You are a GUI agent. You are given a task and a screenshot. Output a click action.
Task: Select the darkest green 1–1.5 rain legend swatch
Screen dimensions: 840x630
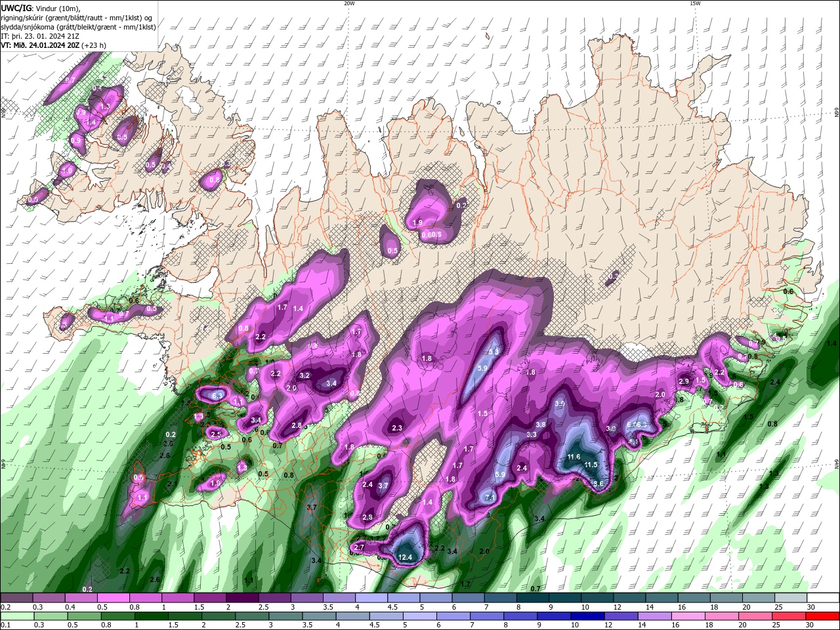[x=152, y=616]
